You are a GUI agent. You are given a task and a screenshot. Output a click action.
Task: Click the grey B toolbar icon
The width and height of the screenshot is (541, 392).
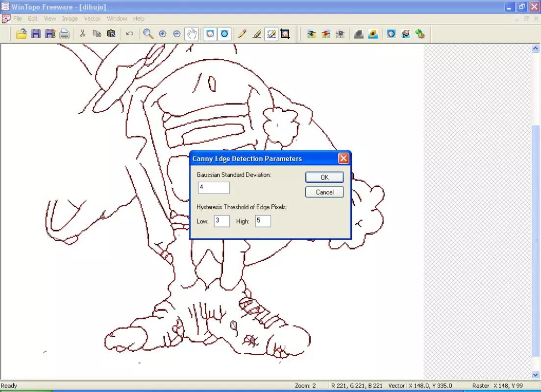point(340,34)
